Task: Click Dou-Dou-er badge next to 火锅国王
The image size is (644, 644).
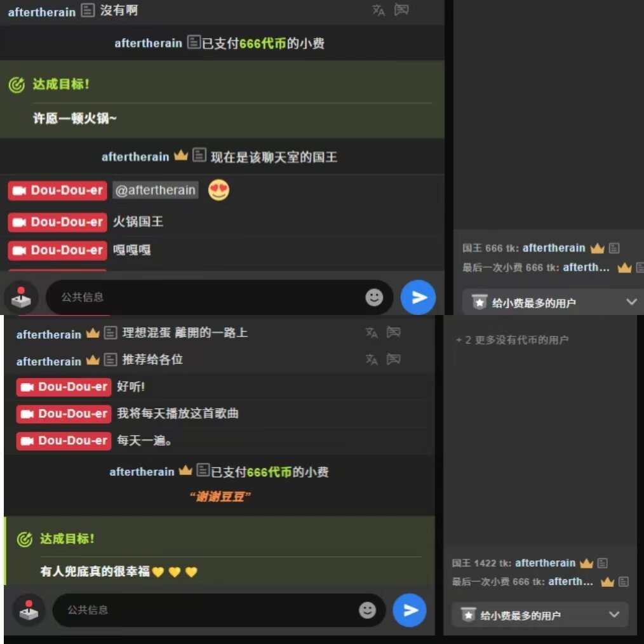Action: tap(58, 222)
